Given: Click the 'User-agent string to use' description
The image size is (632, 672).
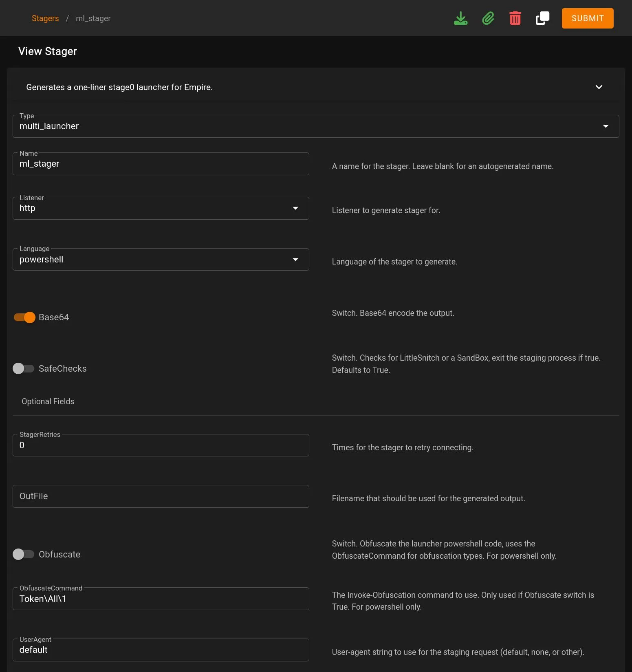Looking at the screenshot, I should (x=458, y=652).
